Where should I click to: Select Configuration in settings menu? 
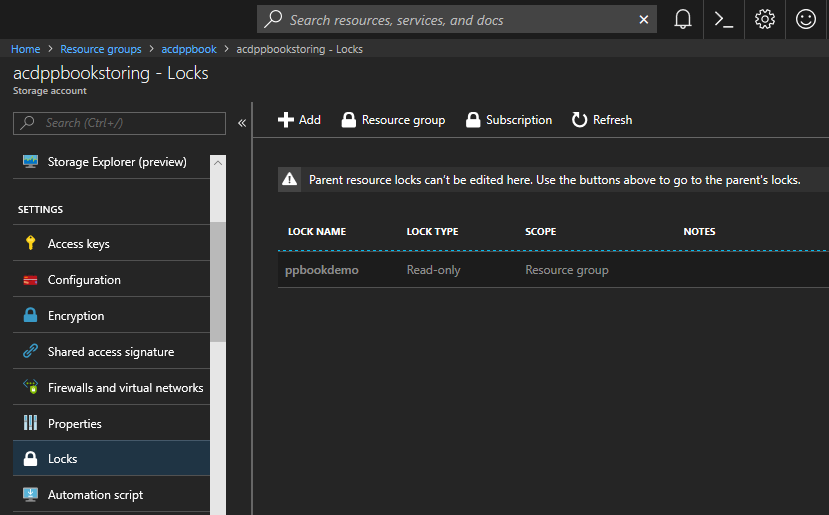click(84, 280)
